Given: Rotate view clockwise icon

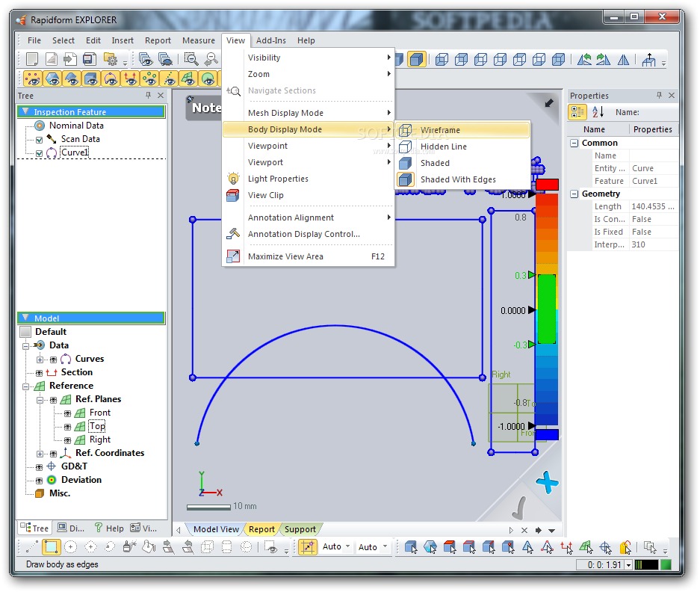Looking at the screenshot, I should [604, 59].
